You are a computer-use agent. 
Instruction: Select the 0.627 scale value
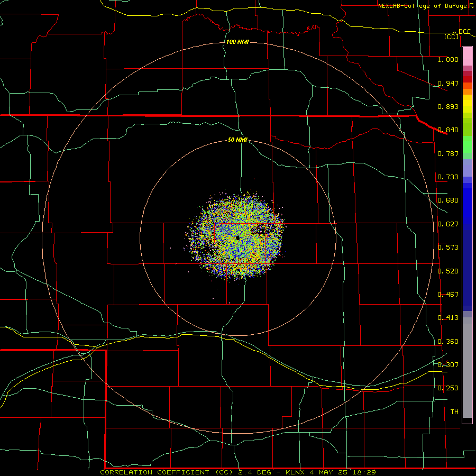448,224
